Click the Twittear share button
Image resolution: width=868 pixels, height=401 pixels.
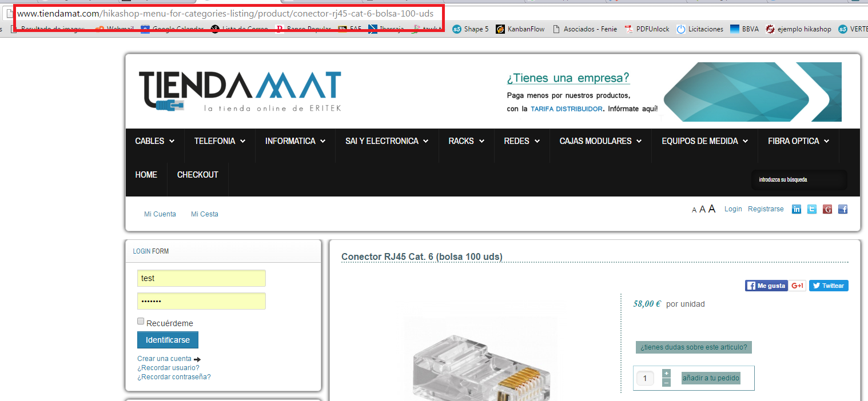tap(829, 286)
